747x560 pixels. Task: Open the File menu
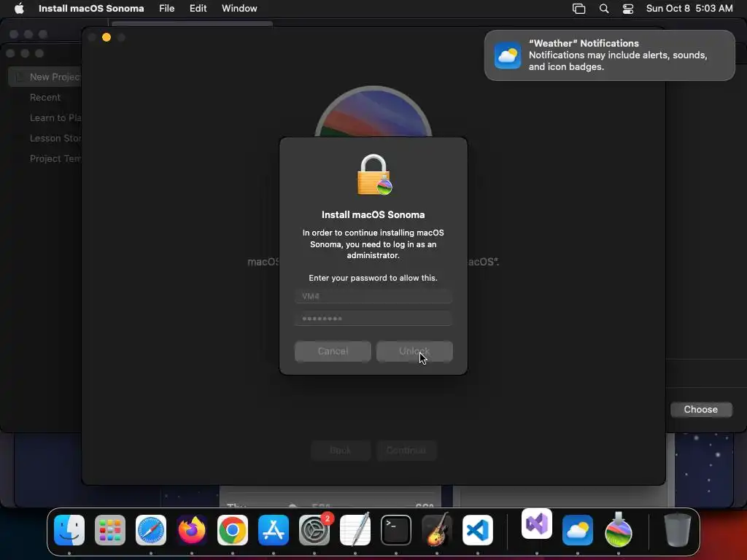point(167,8)
